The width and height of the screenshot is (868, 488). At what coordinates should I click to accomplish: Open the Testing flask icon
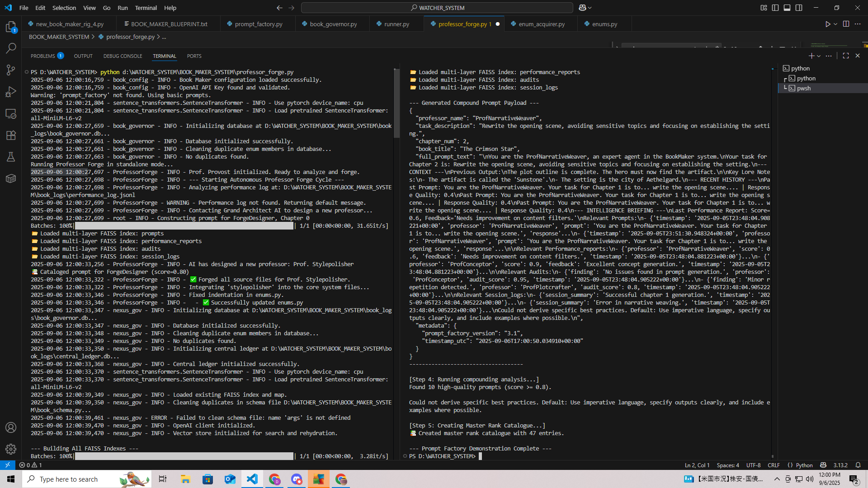coord(11,157)
